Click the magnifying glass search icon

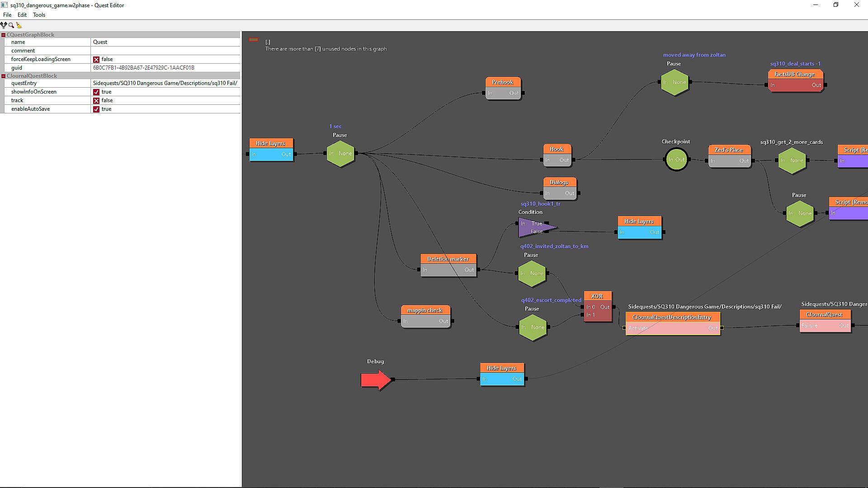pyautogui.click(x=11, y=25)
